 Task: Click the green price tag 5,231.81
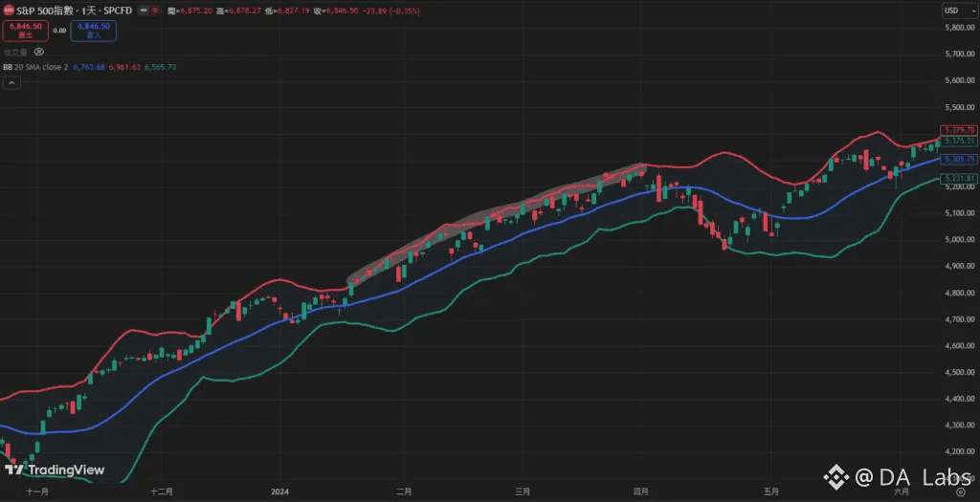tap(958, 179)
